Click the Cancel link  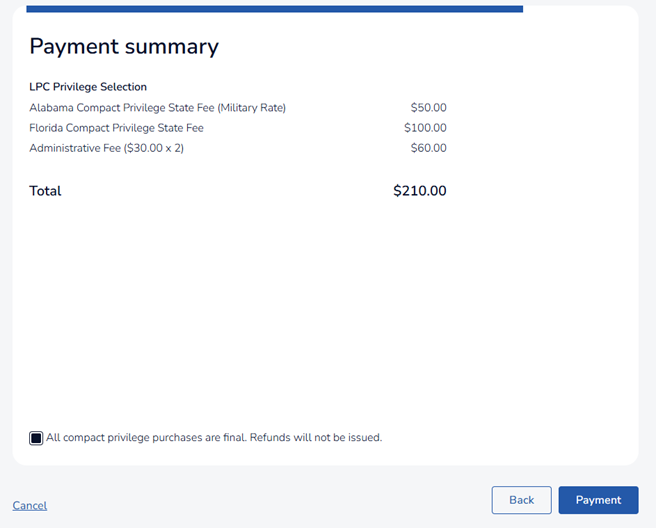30,505
